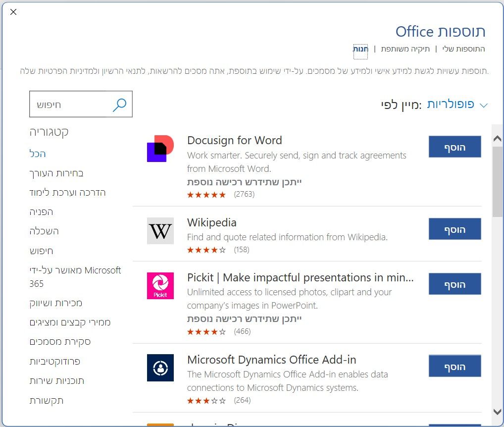Select the הכל category
The image size is (504, 427).
(x=38, y=154)
